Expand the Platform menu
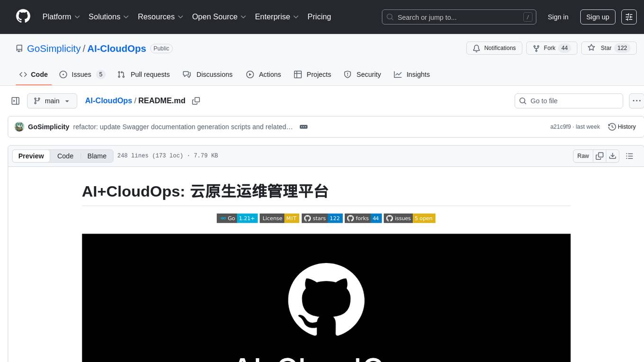644x362 pixels. click(61, 17)
